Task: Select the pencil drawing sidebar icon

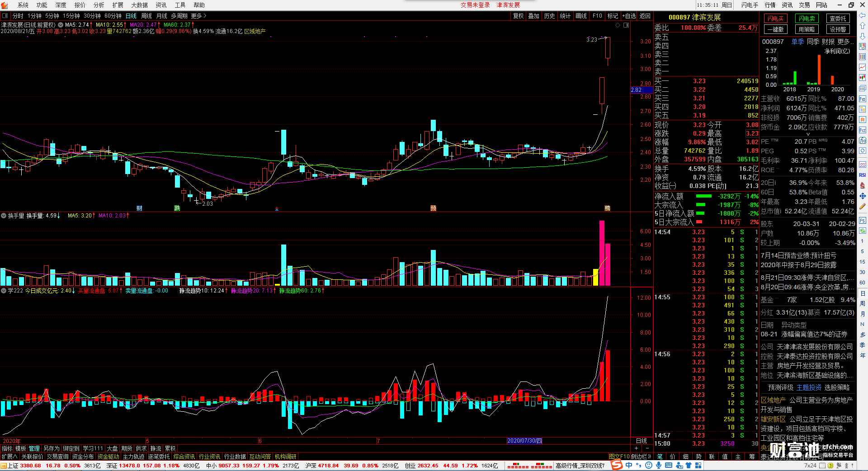Action: [863, 206]
